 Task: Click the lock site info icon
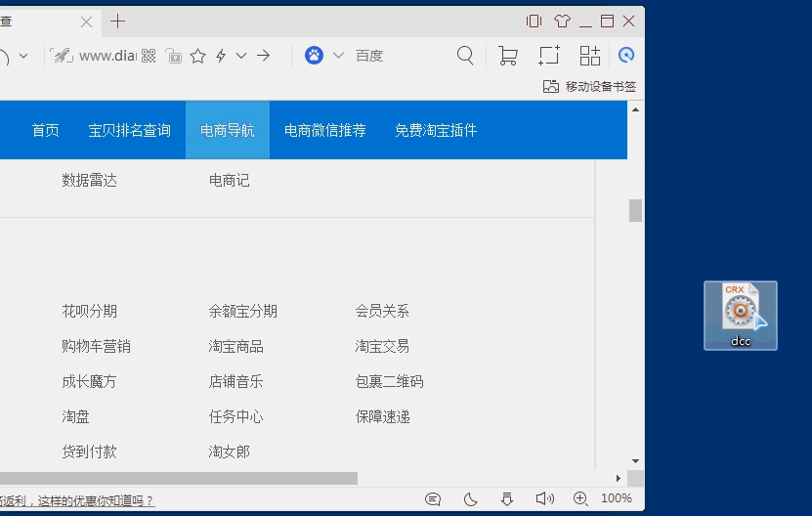point(174,56)
